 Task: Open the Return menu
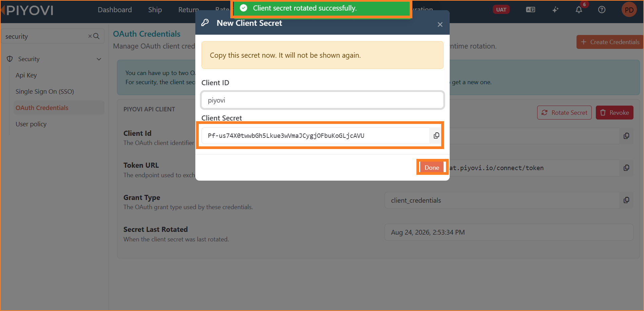pyautogui.click(x=189, y=10)
